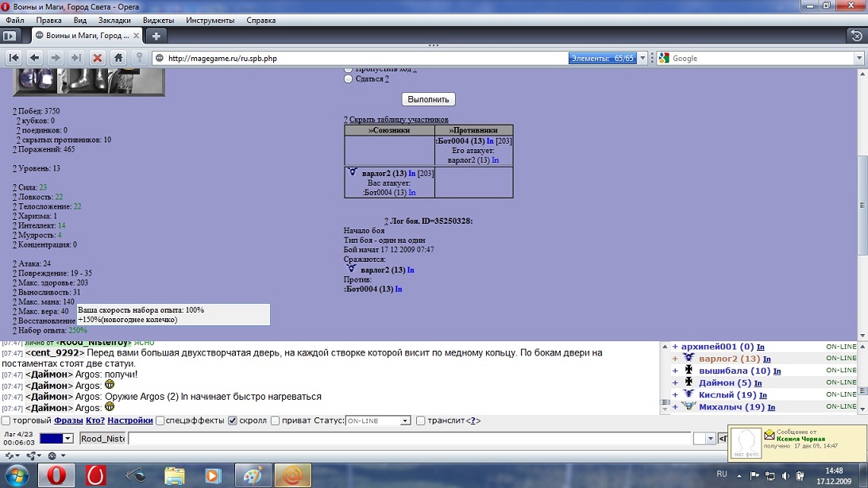Toggle the спецэффекты checkbox
This screenshot has width=868, height=488.
pyautogui.click(x=160, y=421)
